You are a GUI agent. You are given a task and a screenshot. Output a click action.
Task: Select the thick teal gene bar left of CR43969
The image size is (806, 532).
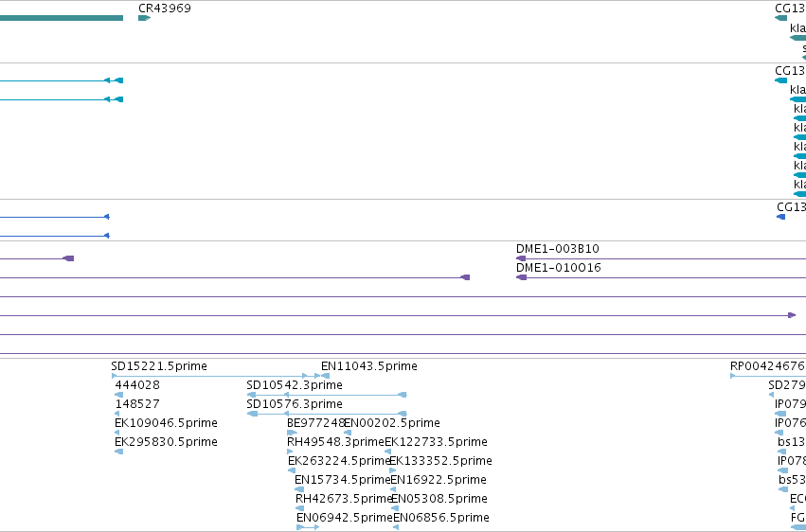point(62,18)
